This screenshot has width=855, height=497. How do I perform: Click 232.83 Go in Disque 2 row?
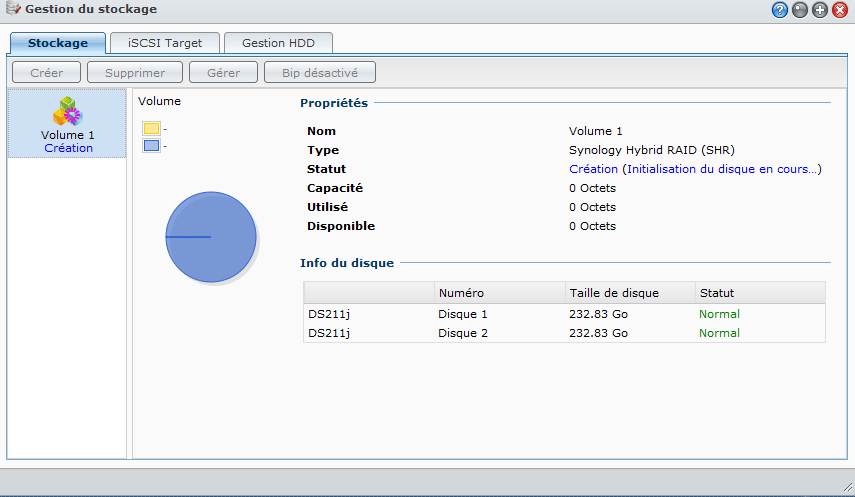[598, 333]
